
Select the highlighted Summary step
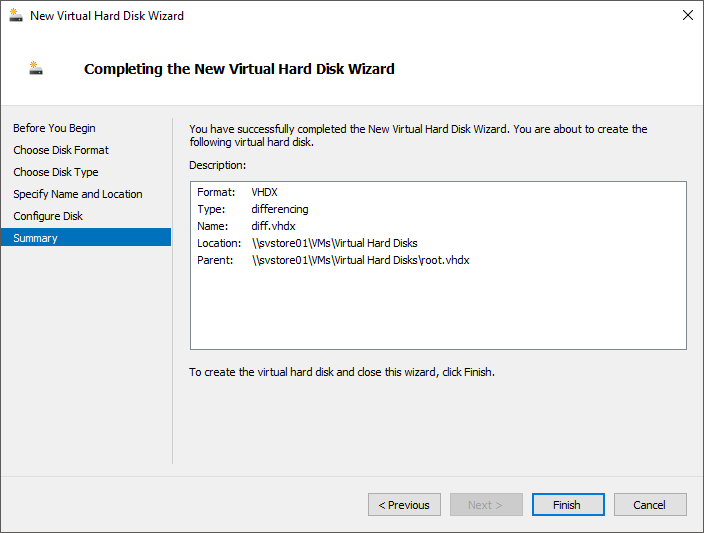(x=86, y=238)
